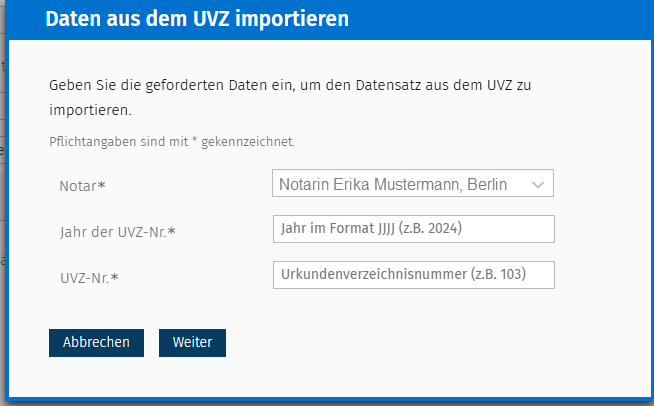Select the Notar combo box
Screen dimensions: 654x406
412,184
